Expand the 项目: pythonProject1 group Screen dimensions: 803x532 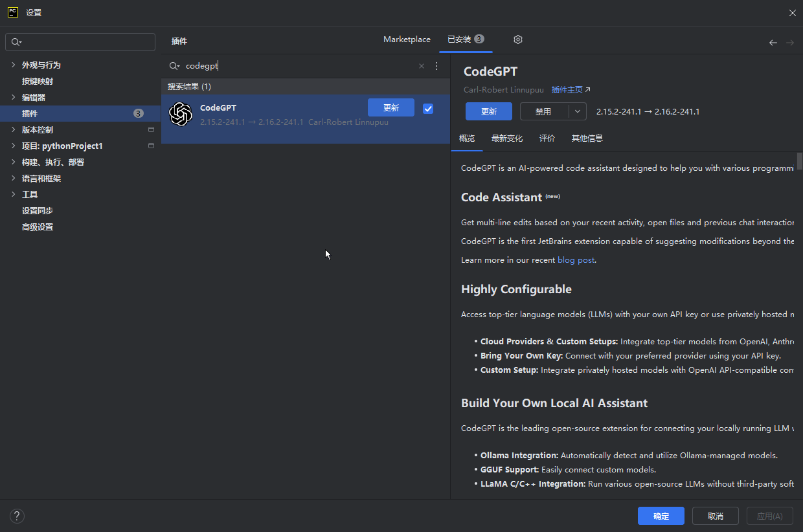pyautogui.click(x=13, y=146)
